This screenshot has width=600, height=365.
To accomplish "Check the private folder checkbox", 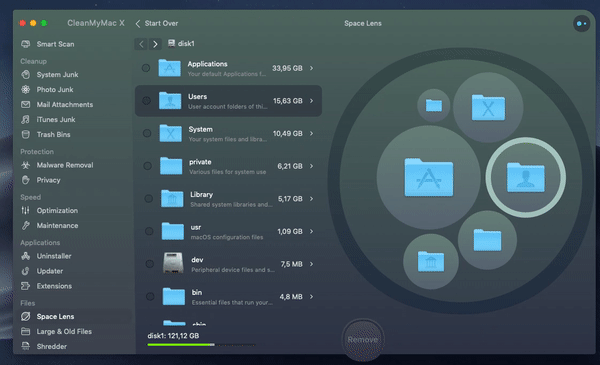I will coord(147,166).
